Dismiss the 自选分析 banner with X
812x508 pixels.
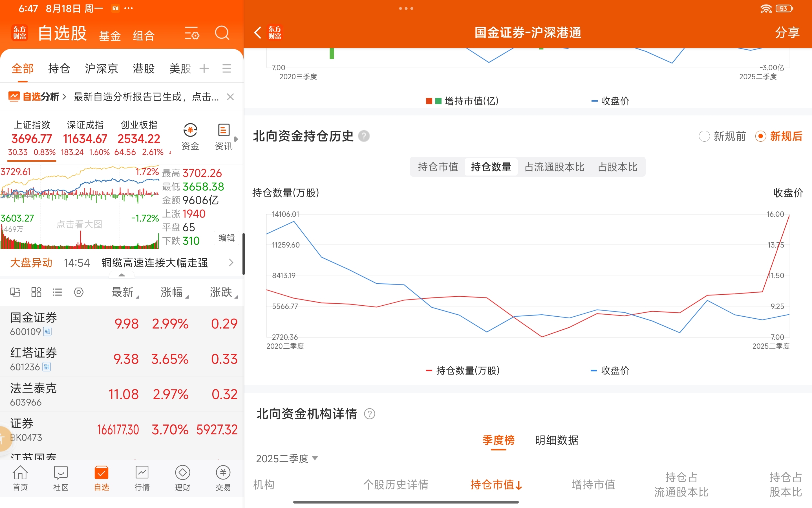point(230,97)
